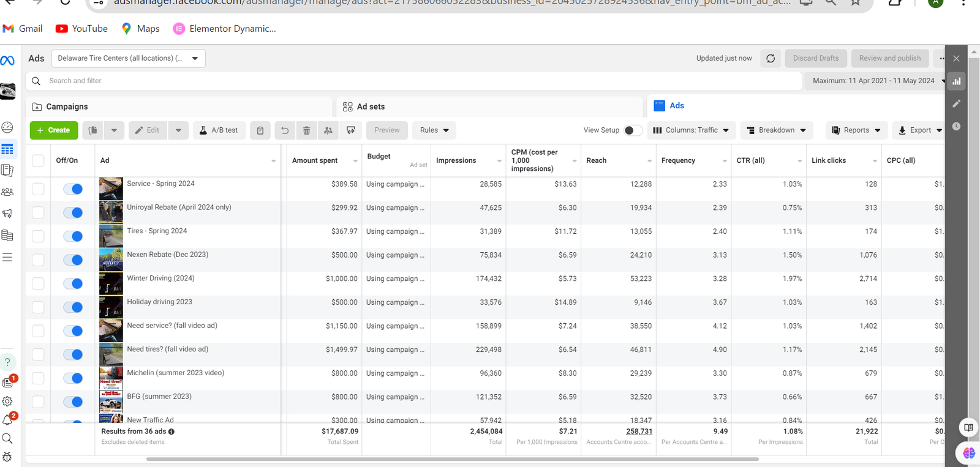980x467 pixels.
Task: Enable the View Setup toggle
Action: [x=632, y=130]
